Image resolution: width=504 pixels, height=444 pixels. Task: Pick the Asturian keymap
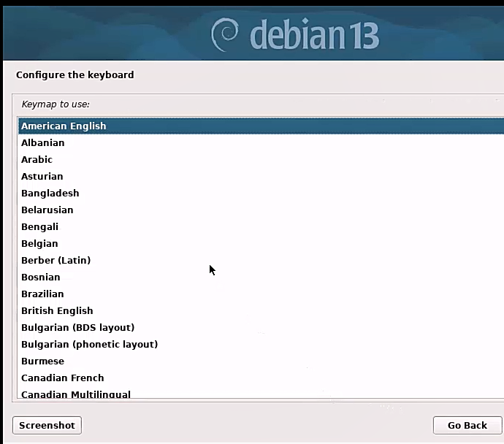point(42,176)
